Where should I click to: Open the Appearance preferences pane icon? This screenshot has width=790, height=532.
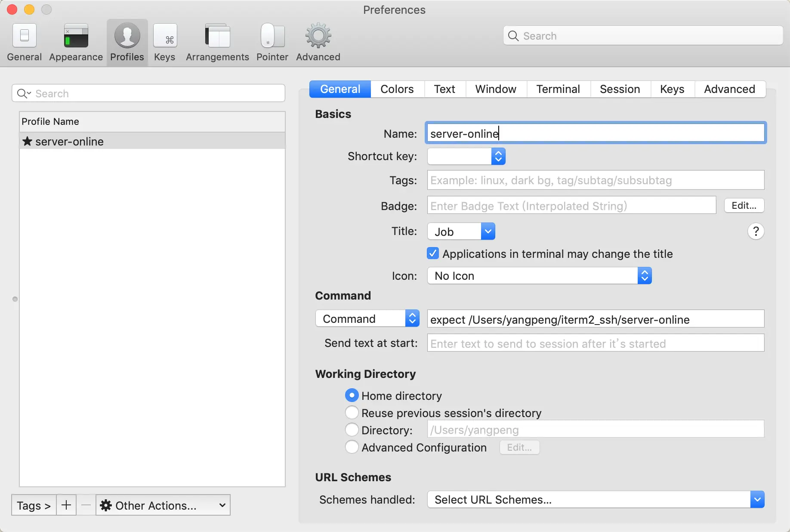(x=76, y=36)
